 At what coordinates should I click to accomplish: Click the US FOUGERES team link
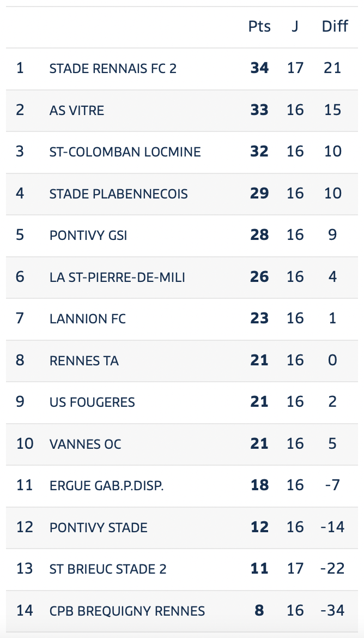[x=92, y=402]
